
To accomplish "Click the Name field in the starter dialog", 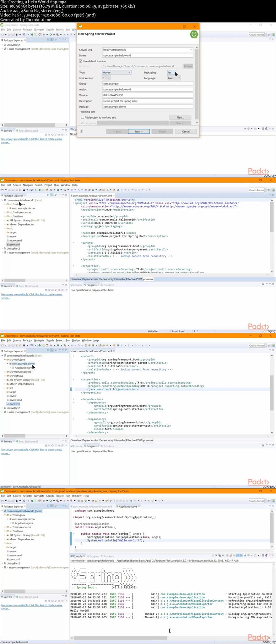I will [x=148, y=55].
